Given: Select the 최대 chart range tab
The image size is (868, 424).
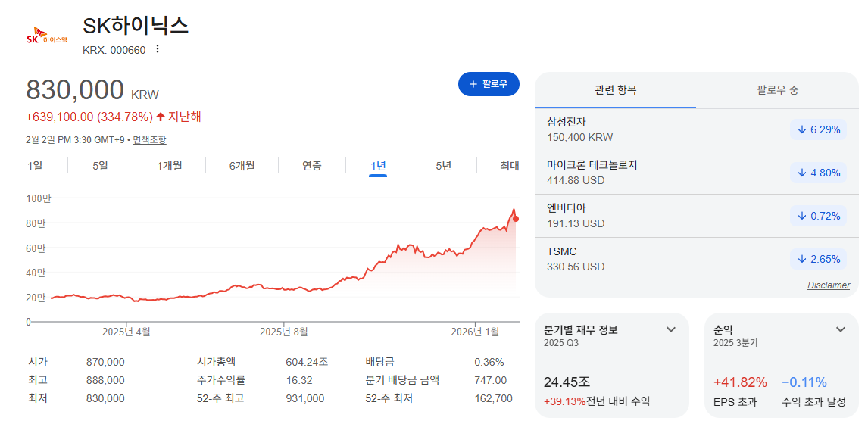Looking at the screenshot, I should coord(509,165).
